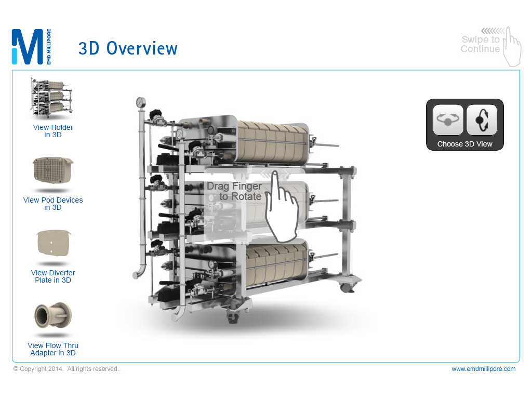Screen dimensions: 532x399
Task: Click the diverter plate thumbnail image
Action: point(53,243)
